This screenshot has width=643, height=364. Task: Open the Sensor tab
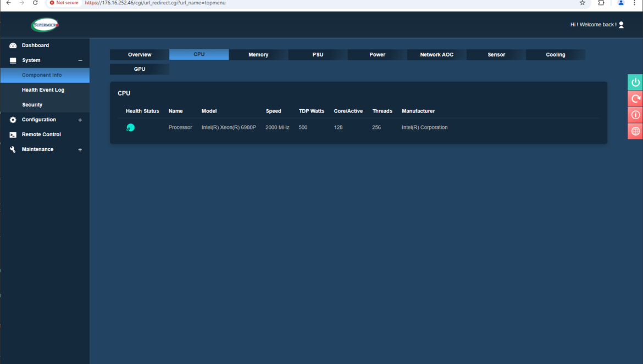click(x=496, y=54)
